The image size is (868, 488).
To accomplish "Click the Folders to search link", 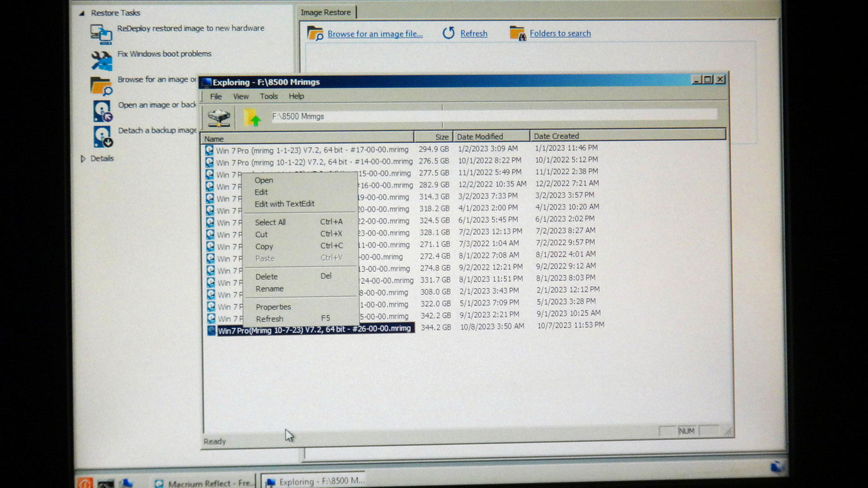I will tap(560, 33).
